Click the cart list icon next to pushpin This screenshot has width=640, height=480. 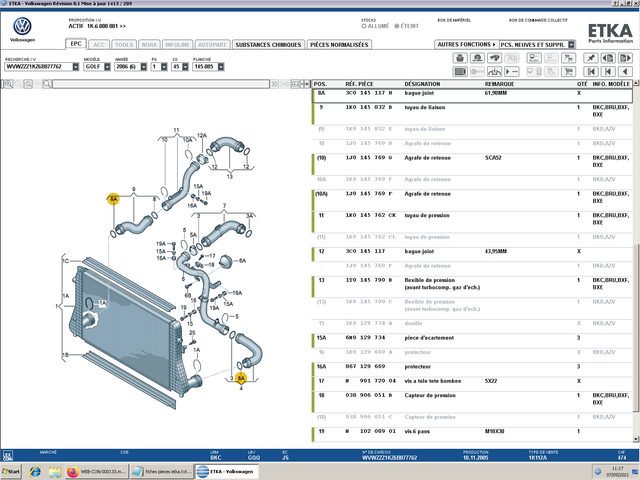(568, 58)
